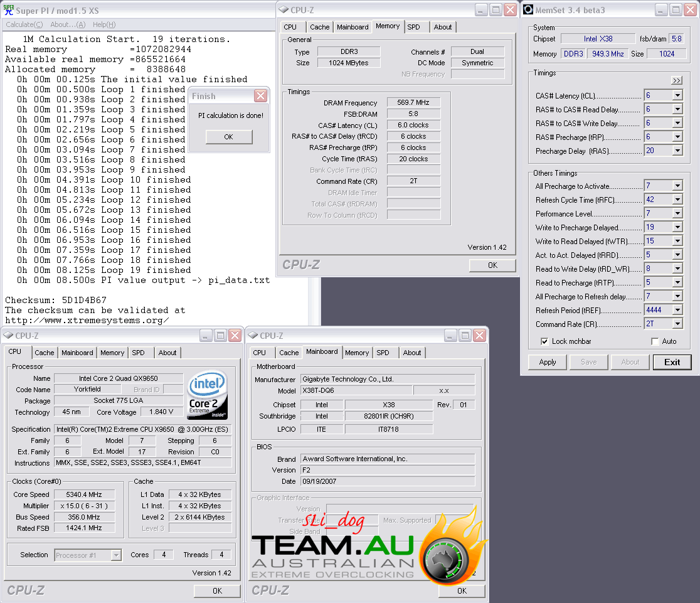The height and width of the screenshot is (603, 700).
Task: Open the RAS# to CAS# Read Delay dropdown
Action: point(677,109)
